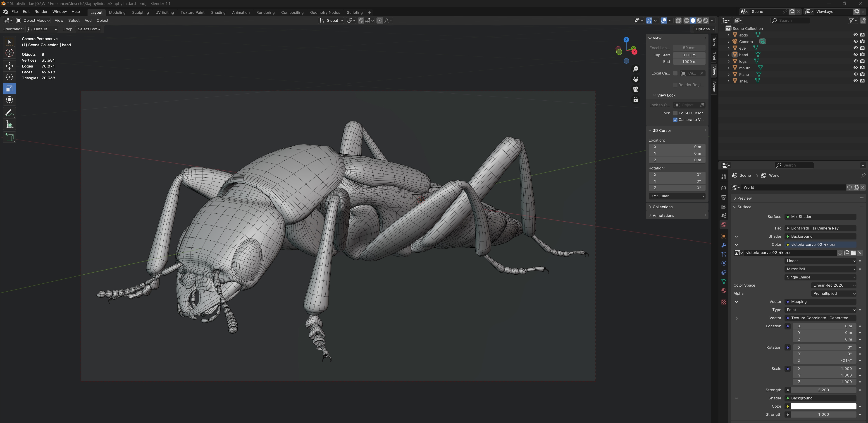The height and width of the screenshot is (423, 868).
Task: Toggle camera view icon in viewport
Action: 635,89
